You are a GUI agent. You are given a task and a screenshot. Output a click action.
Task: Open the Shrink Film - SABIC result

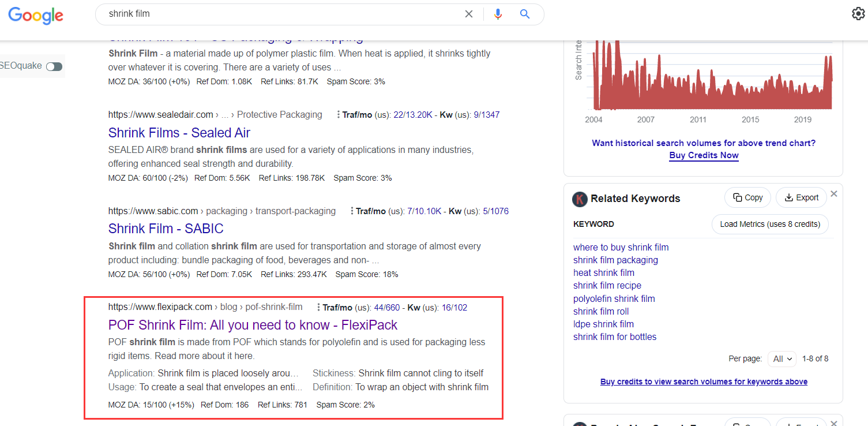pyautogui.click(x=166, y=229)
